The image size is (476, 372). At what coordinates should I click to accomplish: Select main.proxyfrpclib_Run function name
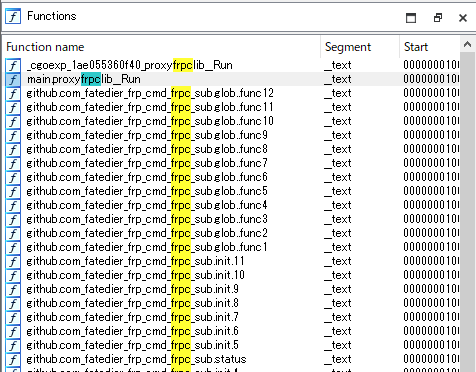84,79
